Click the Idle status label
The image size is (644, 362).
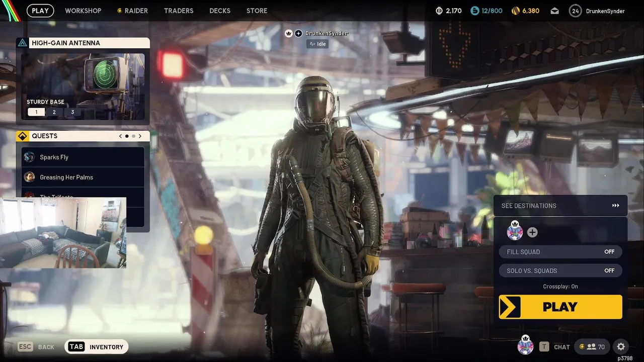tap(317, 44)
